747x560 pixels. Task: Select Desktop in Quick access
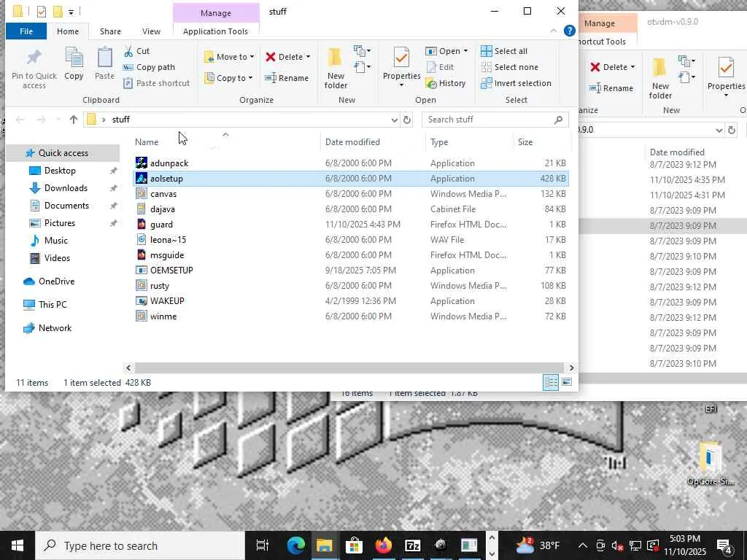pos(60,171)
